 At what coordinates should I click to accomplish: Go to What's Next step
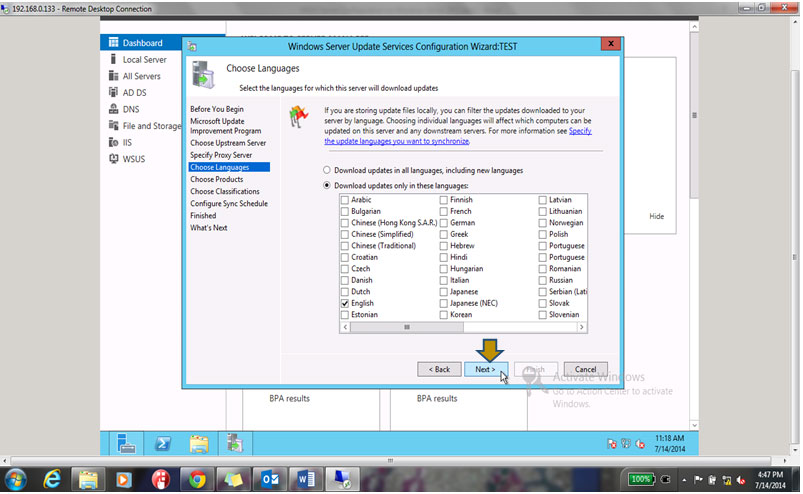[208, 227]
